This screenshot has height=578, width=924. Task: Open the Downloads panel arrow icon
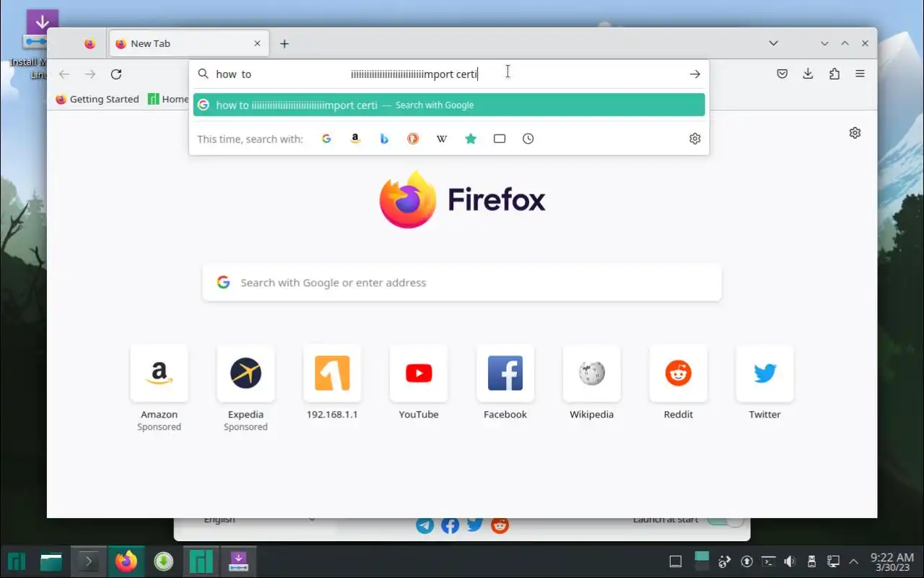pyautogui.click(x=808, y=74)
